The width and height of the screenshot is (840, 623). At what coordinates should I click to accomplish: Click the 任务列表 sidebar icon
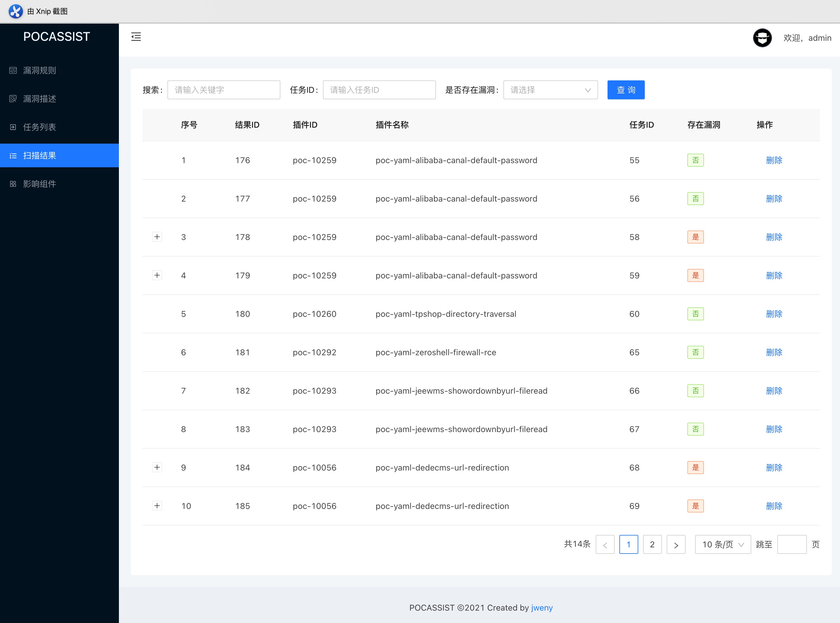coord(13,127)
